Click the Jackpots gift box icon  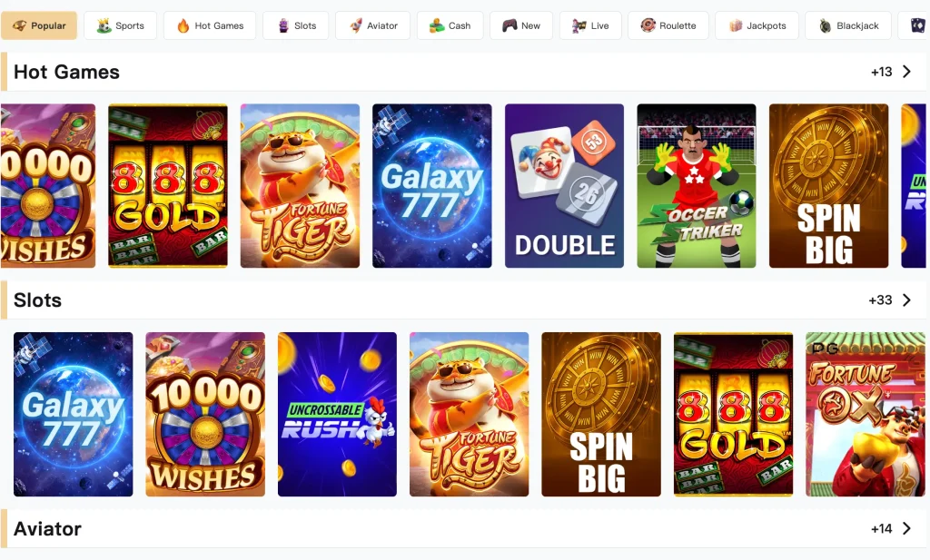(736, 25)
